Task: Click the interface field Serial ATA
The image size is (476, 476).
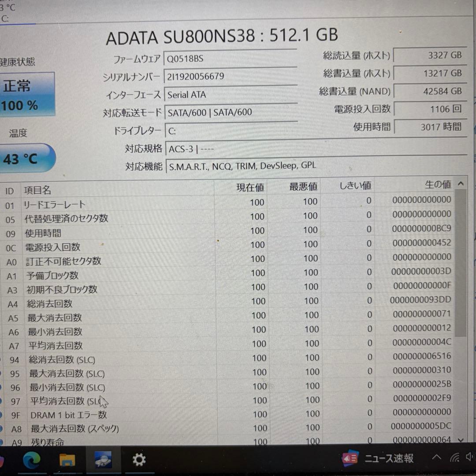Action: pos(231,94)
